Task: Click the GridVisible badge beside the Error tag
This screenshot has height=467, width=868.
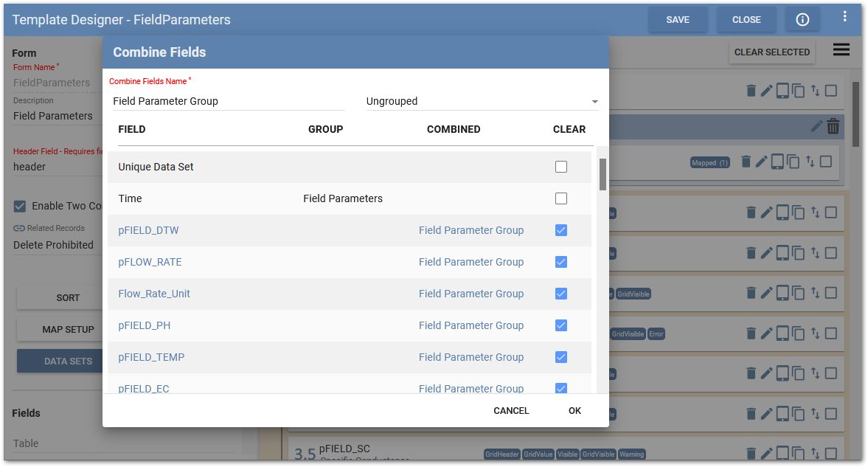Action: 628,333
